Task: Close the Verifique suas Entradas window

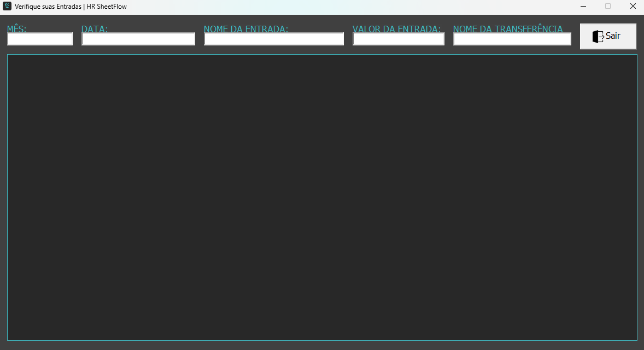Action: [x=633, y=6]
